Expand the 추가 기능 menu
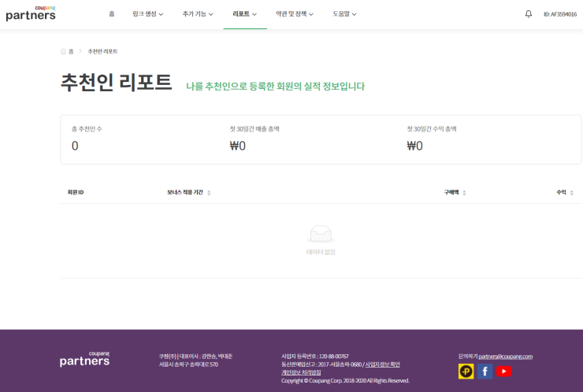The width and height of the screenshot is (583, 392). point(198,14)
